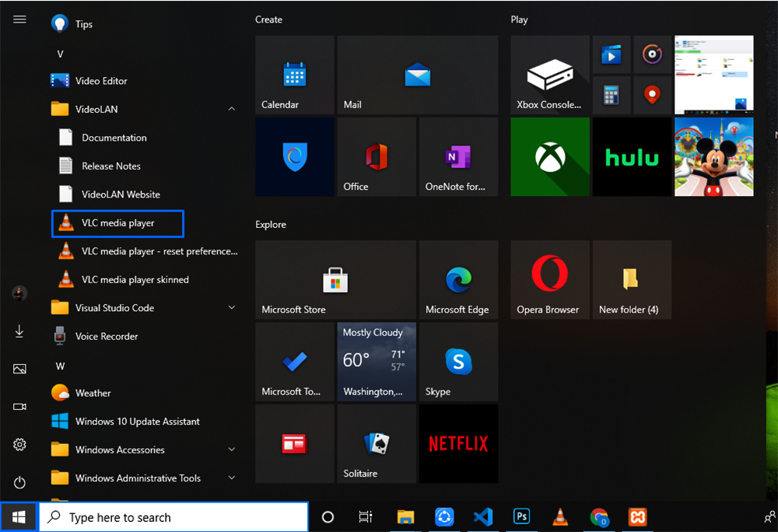Launch Hulu from the Play group
This screenshot has width=778, height=532.
tap(632, 156)
